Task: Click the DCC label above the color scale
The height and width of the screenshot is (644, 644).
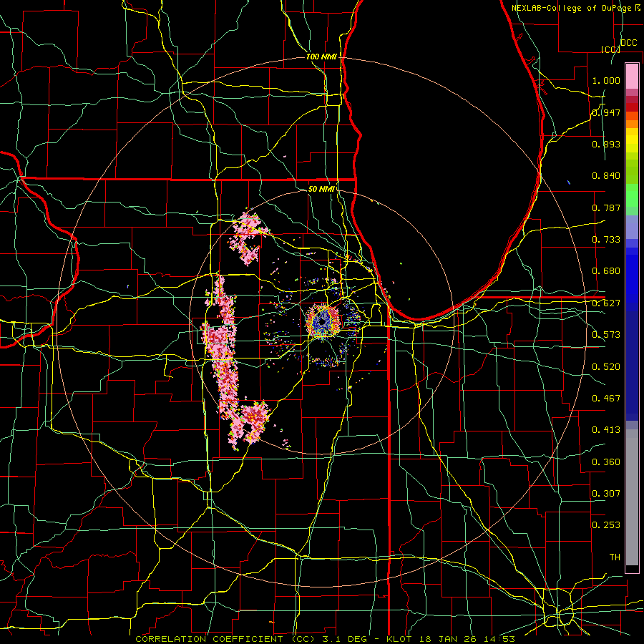Action: [628, 43]
